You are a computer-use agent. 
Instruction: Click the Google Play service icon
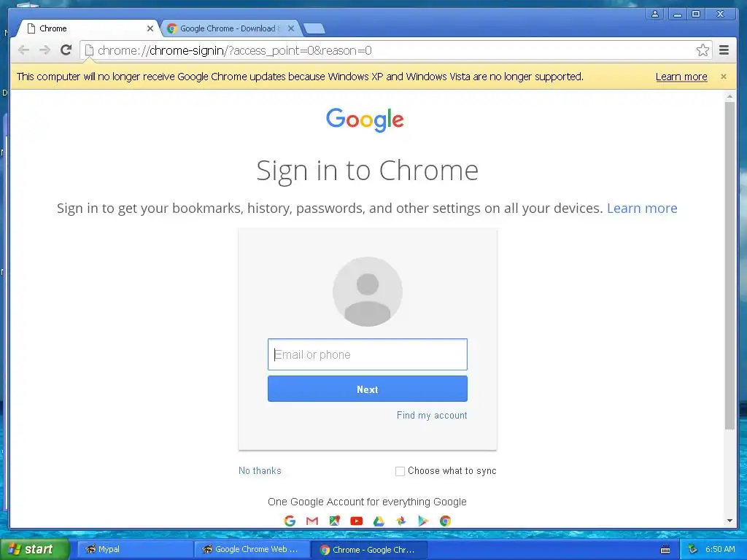423,521
